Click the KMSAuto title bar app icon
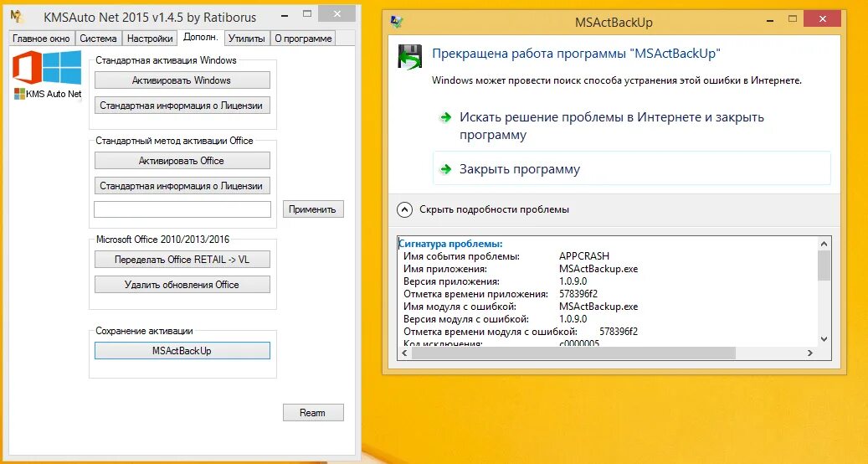 tap(18, 17)
